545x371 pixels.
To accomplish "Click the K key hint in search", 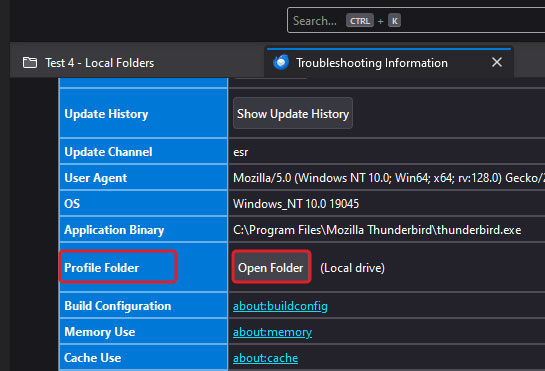I will [x=394, y=21].
